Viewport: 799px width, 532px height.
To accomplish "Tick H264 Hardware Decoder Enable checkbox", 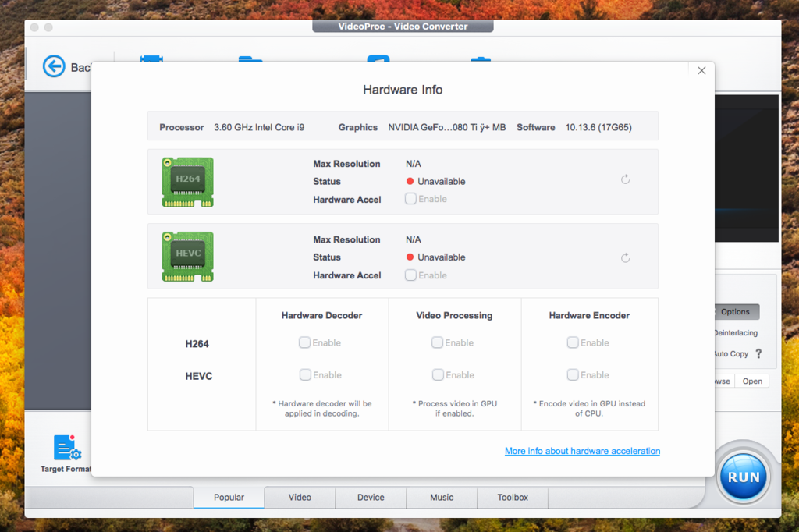I will (305, 342).
